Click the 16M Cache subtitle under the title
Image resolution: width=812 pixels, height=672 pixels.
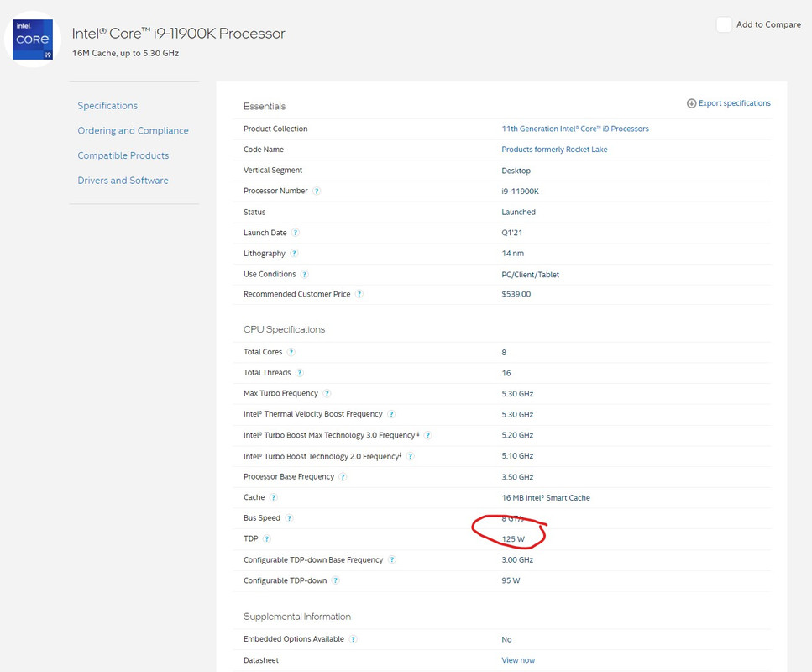point(125,53)
